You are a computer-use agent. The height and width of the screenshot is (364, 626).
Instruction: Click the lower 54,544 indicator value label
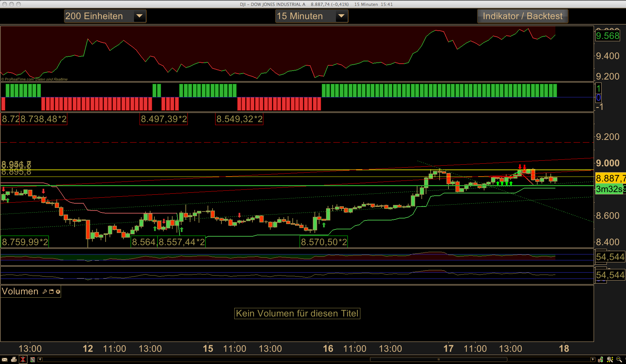(x=610, y=275)
